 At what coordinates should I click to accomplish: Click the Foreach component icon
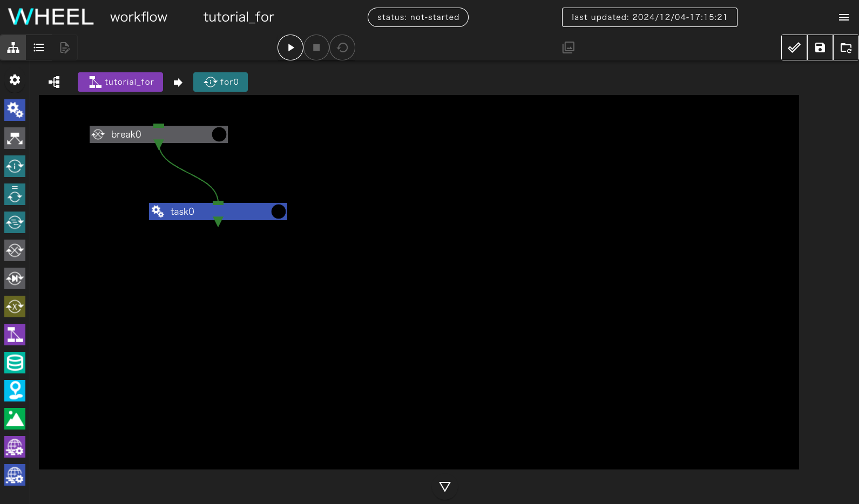[15, 222]
